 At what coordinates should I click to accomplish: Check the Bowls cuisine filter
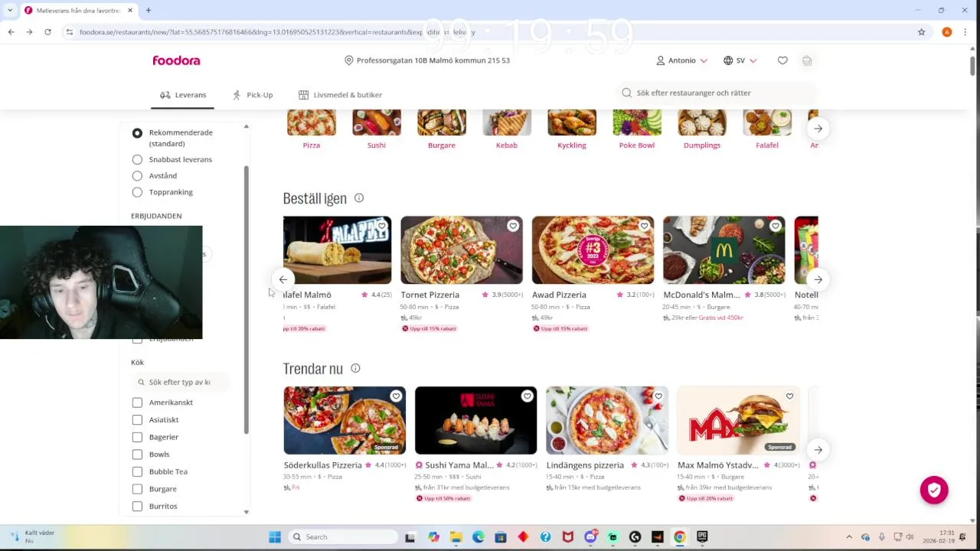pos(137,455)
